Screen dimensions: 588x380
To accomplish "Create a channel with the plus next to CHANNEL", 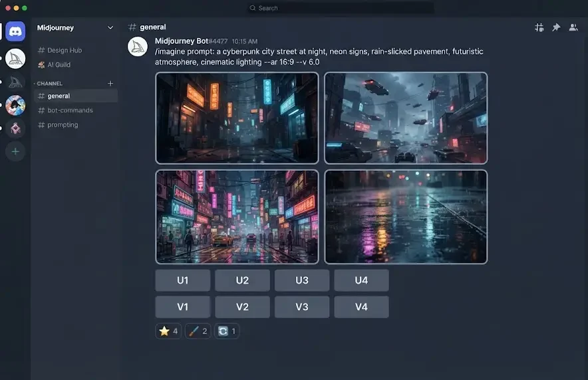I will [110, 84].
